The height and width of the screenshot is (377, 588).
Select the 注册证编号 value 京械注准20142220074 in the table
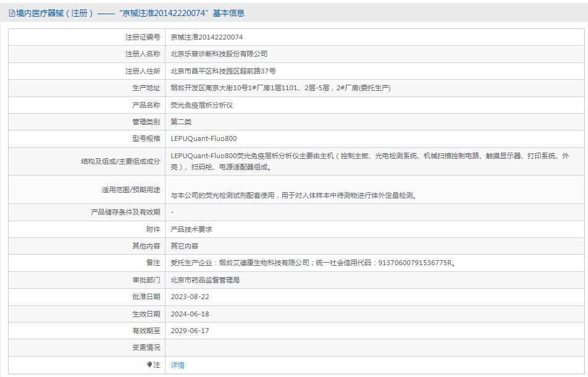(206, 37)
